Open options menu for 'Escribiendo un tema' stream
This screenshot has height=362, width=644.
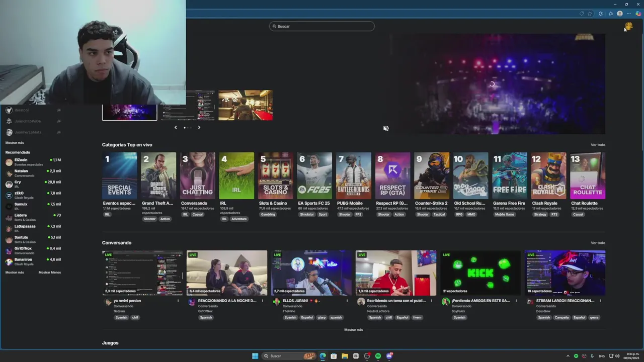431,301
